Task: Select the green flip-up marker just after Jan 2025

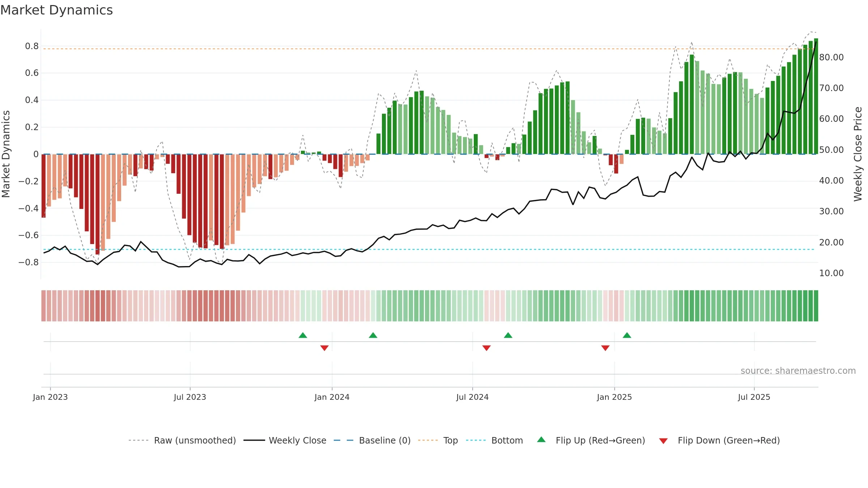Action: 627,335
